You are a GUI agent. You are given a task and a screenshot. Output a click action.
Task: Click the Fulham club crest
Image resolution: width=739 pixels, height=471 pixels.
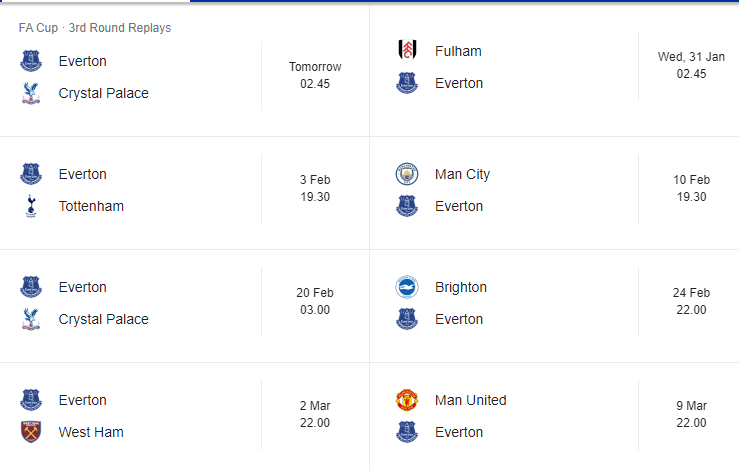click(x=407, y=51)
